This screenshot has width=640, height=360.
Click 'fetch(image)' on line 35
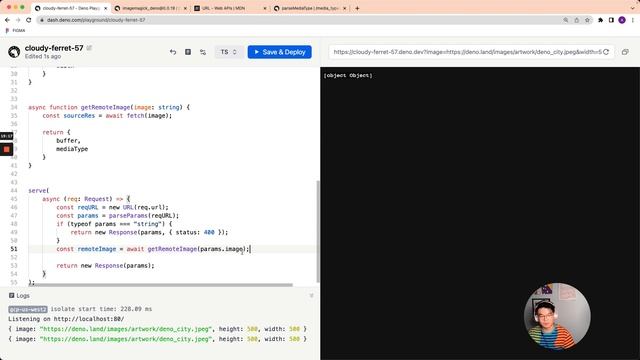tap(148, 116)
